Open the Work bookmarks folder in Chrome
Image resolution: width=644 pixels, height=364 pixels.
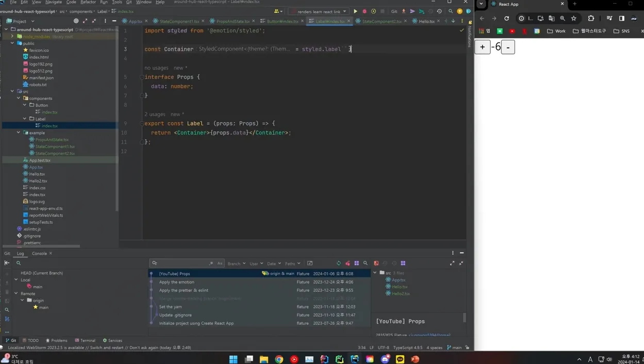point(556,31)
